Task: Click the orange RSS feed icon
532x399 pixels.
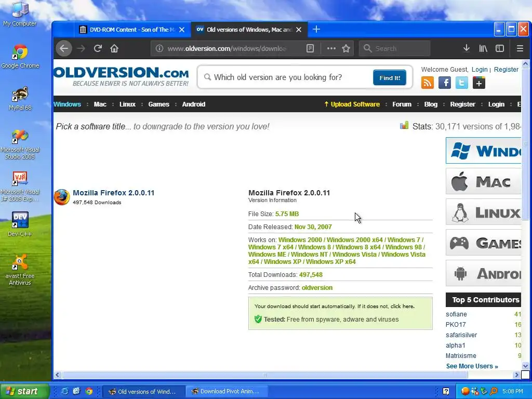Action: 428,83
